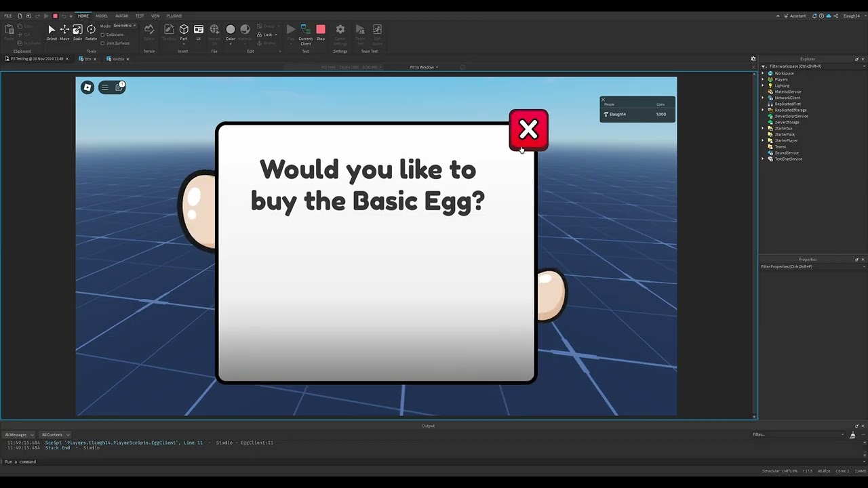Open the Assistant panel
The width and height of the screenshot is (868, 488).
[x=794, y=16]
